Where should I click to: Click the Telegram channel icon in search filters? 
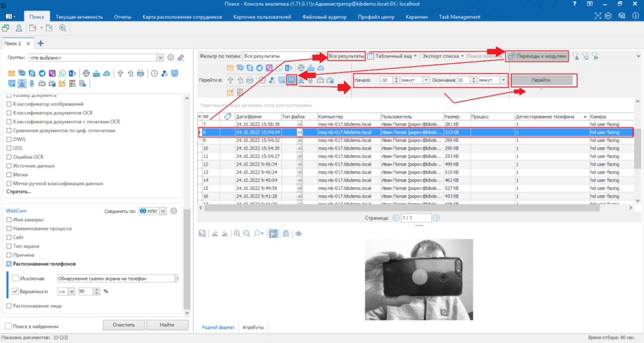(x=41, y=73)
